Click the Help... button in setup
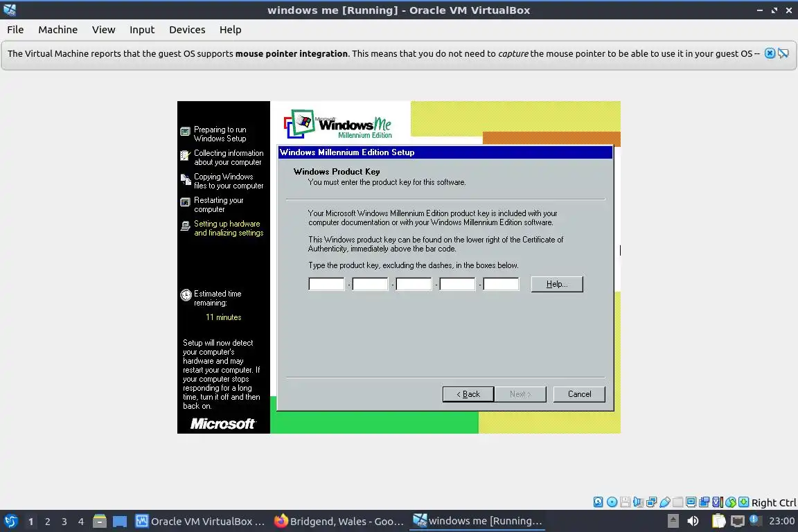The width and height of the screenshot is (798, 532). [x=557, y=284]
